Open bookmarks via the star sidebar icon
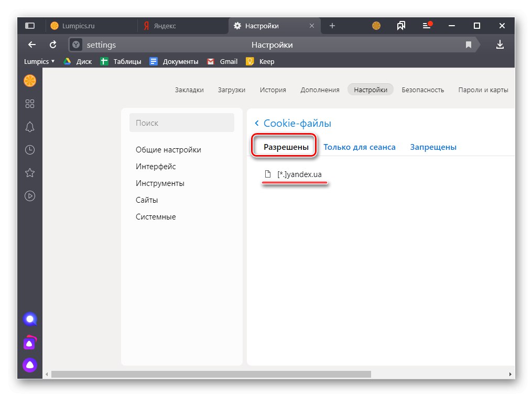Image resolution: width=532 pixels, height=396 pixels. click(x=30, y=173)
